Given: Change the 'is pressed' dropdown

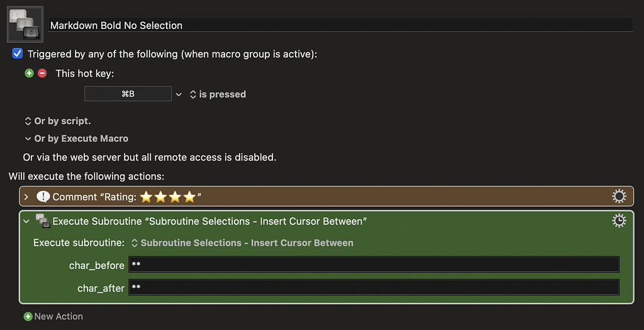Looking at the screenshot, I should click(x=218, y=94).
